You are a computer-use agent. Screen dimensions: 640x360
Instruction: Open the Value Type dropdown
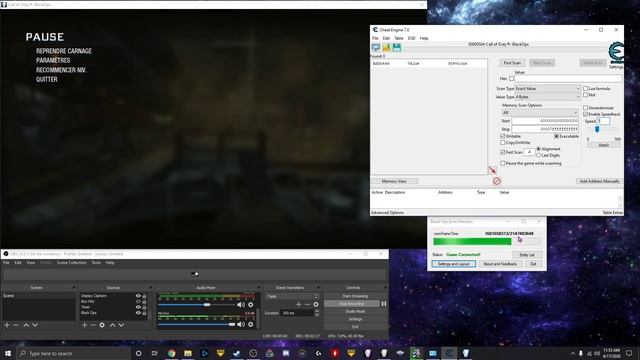tap(547, 97)
